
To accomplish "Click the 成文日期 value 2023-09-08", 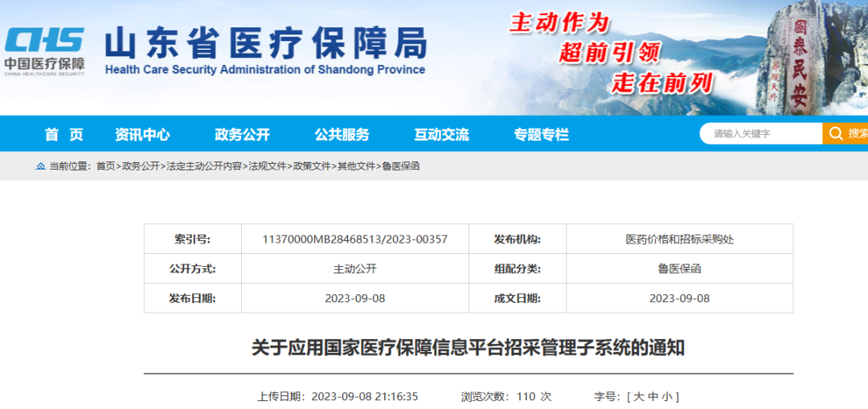I will 680,298.
